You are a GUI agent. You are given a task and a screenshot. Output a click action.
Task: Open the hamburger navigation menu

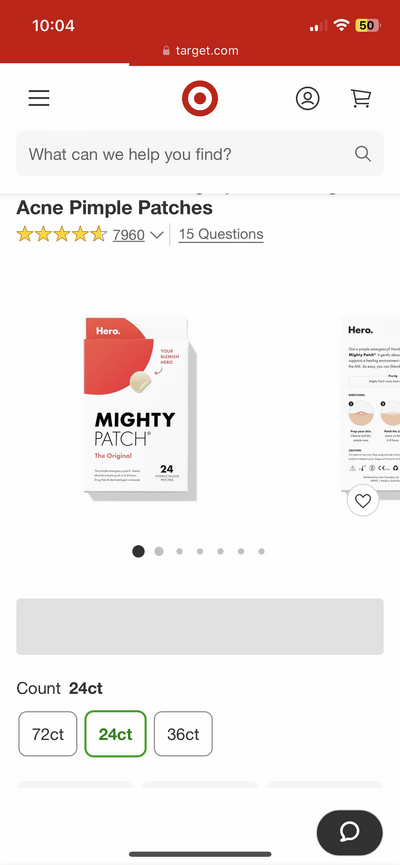[39, 98]
